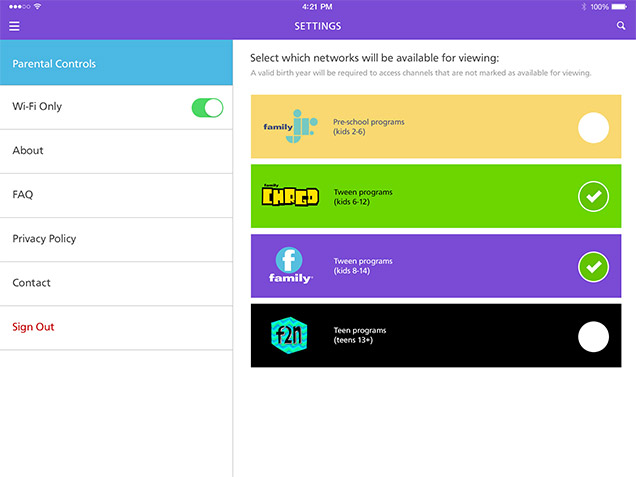Click the Family channel logo
636x477 pixels.
tap(290, 265)
